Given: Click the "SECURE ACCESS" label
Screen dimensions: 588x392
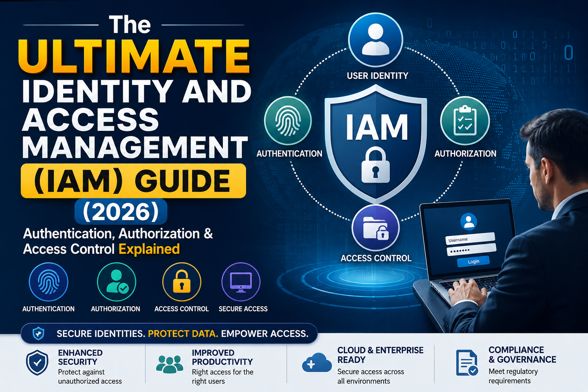Looking at the screenshot, I should pos(243,309).
